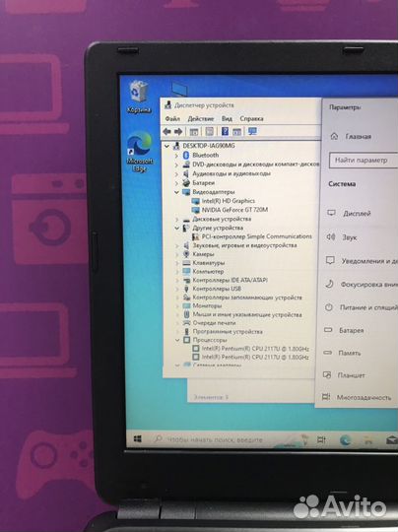Open the Recycle Bin desktop icon

(139, 96)
